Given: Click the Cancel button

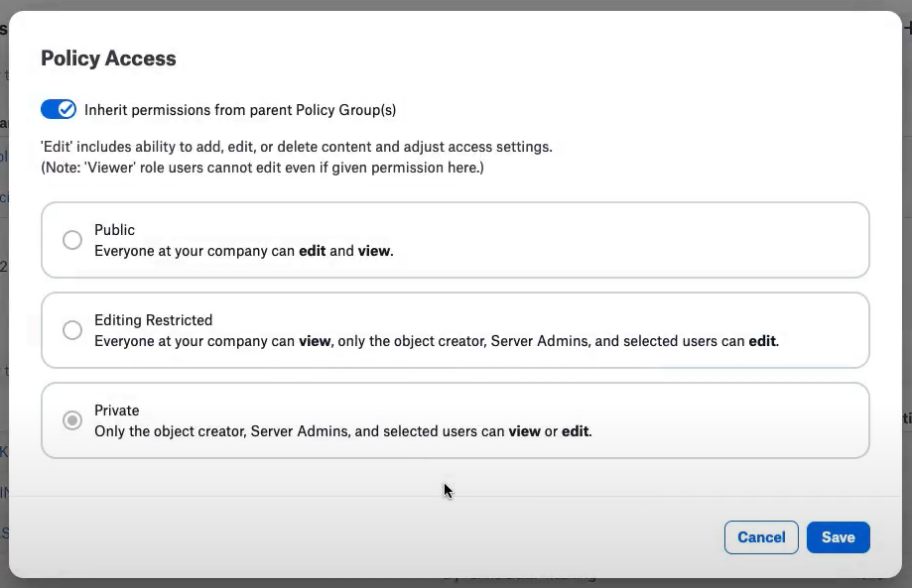Looking at the screenshot, I should 761,537.
